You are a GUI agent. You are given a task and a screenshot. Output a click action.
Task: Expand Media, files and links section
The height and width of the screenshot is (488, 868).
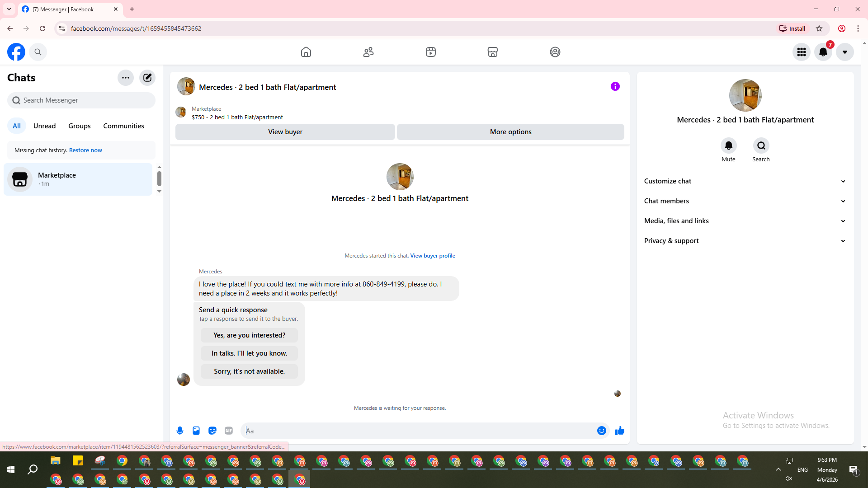coord(745,221)
